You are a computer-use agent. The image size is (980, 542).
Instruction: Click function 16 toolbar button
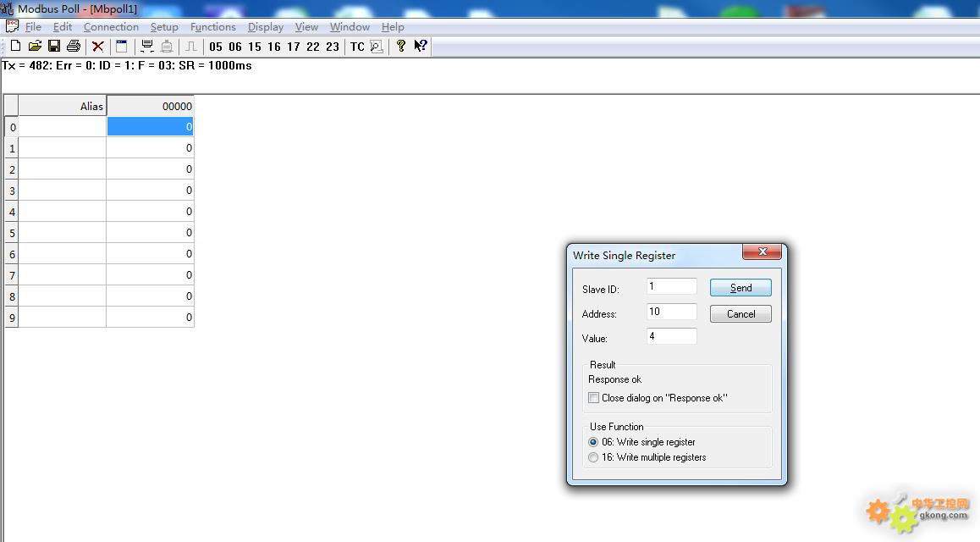[273, 47]
